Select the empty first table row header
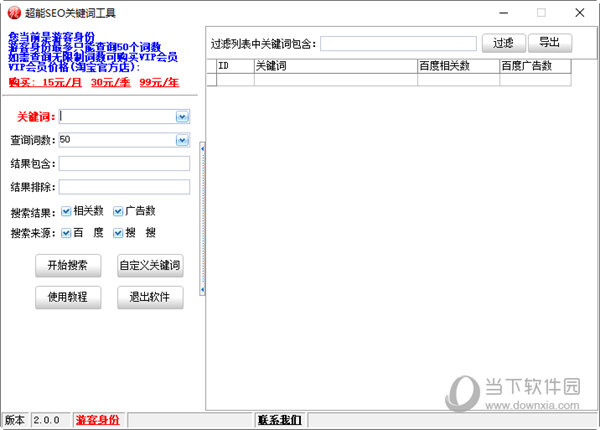The height and width of the screenshot is (430, 600). pyautogui.click(x=212, y=80)
